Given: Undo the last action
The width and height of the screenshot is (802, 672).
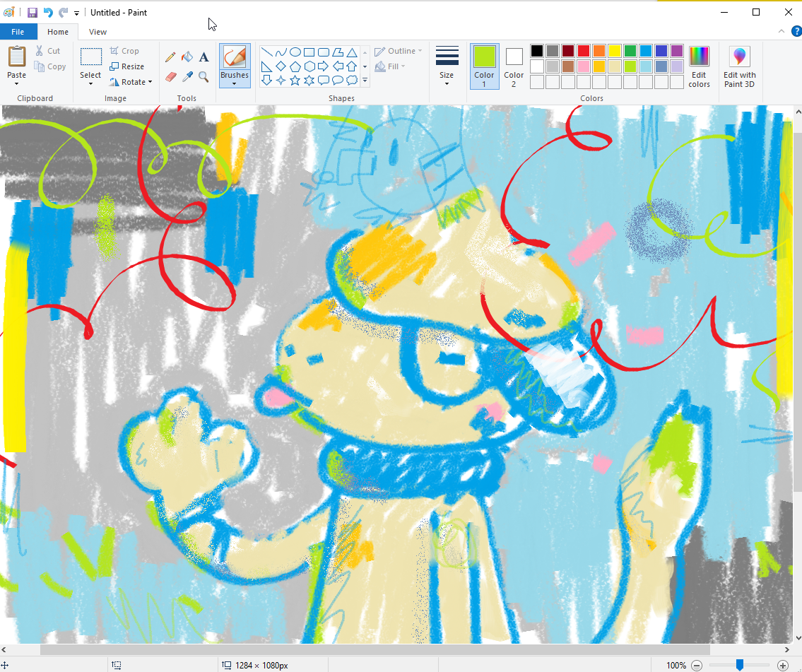Looking at the screenshot, I should pos(48,13).
